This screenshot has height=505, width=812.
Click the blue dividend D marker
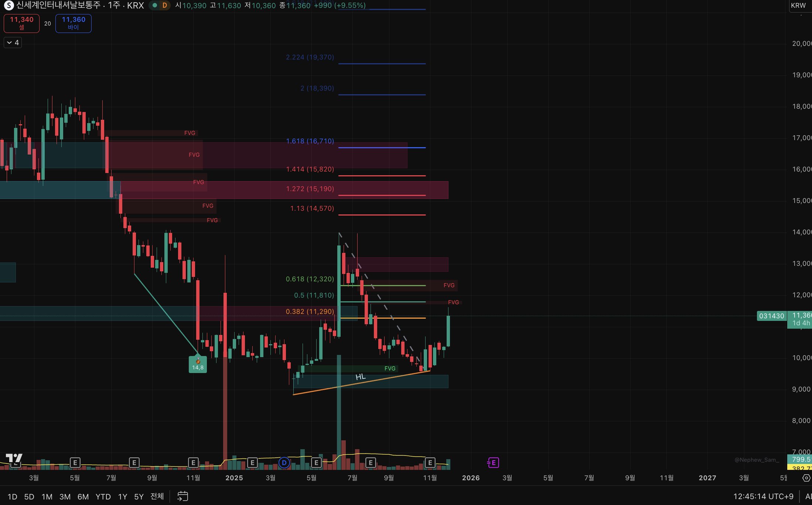(x=284, y=462)
